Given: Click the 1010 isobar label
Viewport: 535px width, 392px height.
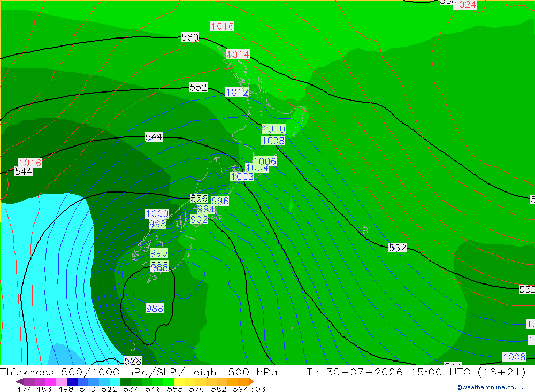Looking at the screenshot, I should (273, 129).
